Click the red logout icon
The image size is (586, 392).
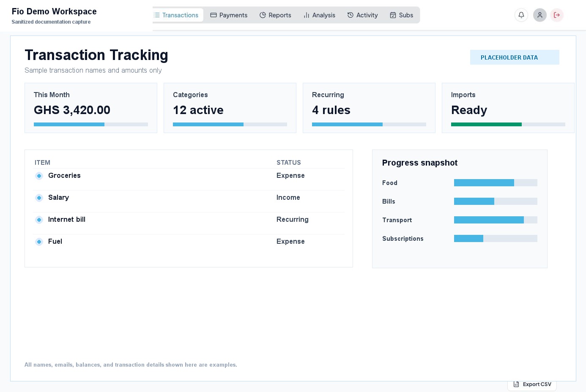[557, 15]
